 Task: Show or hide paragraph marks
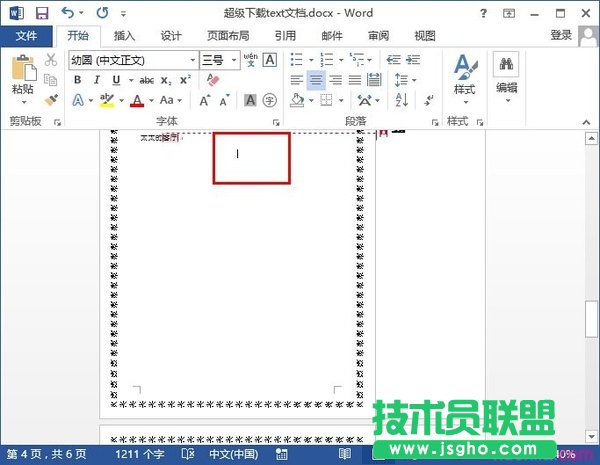tap(429, 100)
